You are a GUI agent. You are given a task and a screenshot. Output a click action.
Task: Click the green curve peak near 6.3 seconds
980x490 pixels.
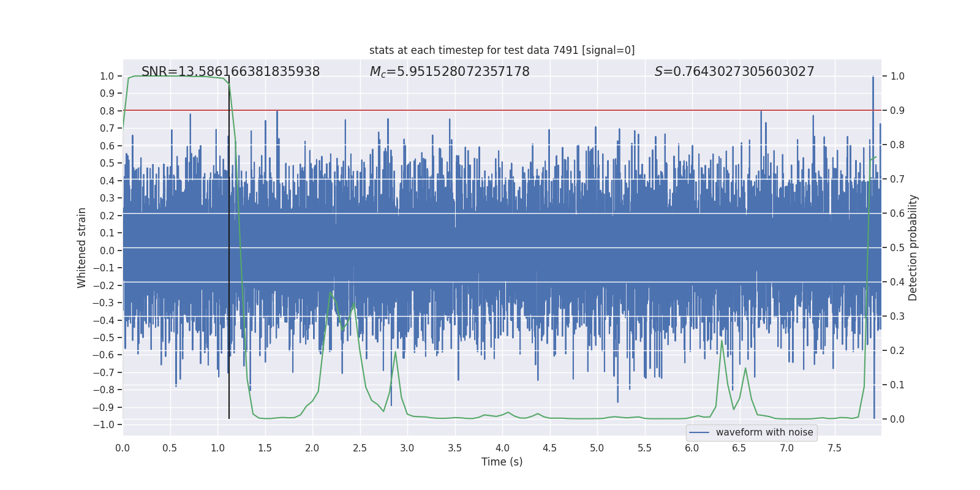click(722, 341)
